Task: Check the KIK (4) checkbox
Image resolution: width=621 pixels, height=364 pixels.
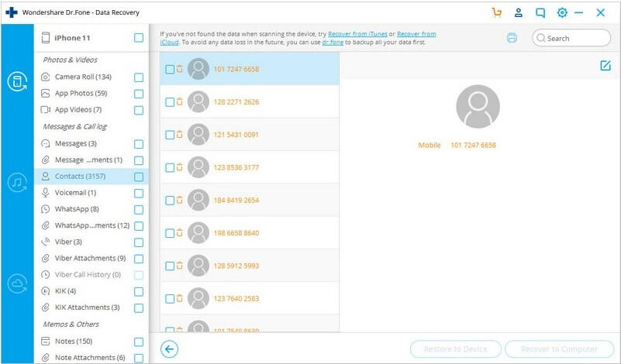Action: [x=139, y=292]
